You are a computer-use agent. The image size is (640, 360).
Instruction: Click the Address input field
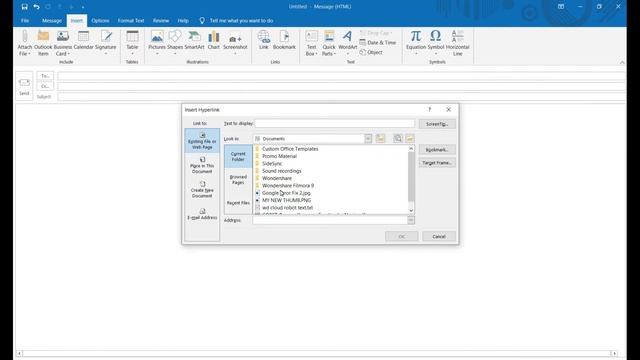(x=330, y=220)
